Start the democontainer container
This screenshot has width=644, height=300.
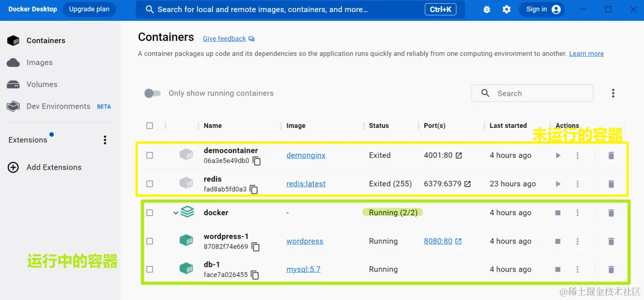(558, 156)
